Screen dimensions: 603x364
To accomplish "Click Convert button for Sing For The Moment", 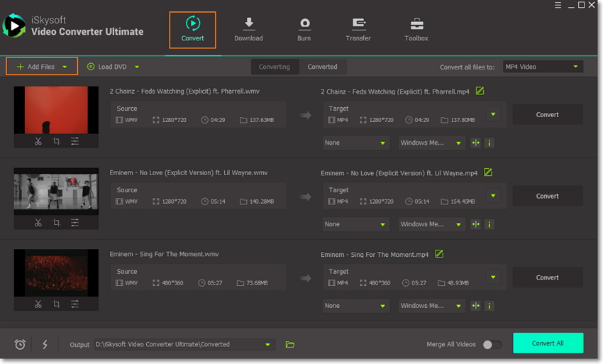I will [x=547, y=277].
